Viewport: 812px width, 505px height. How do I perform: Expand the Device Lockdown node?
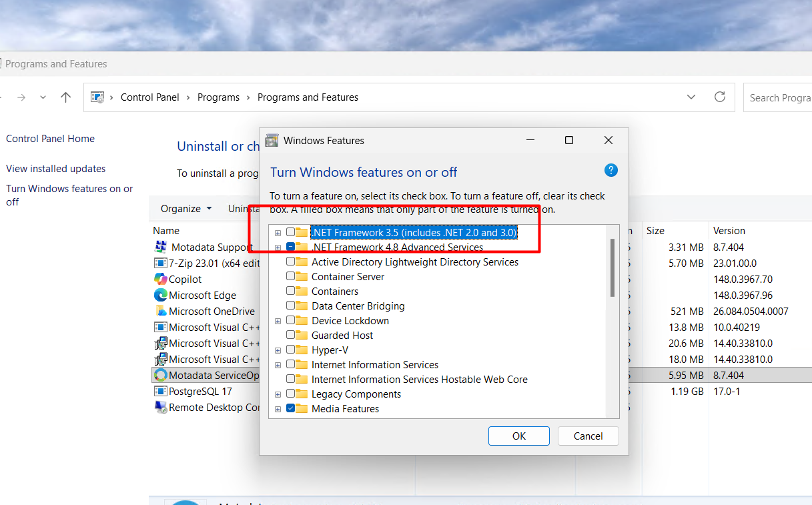[x=278, y=321]
